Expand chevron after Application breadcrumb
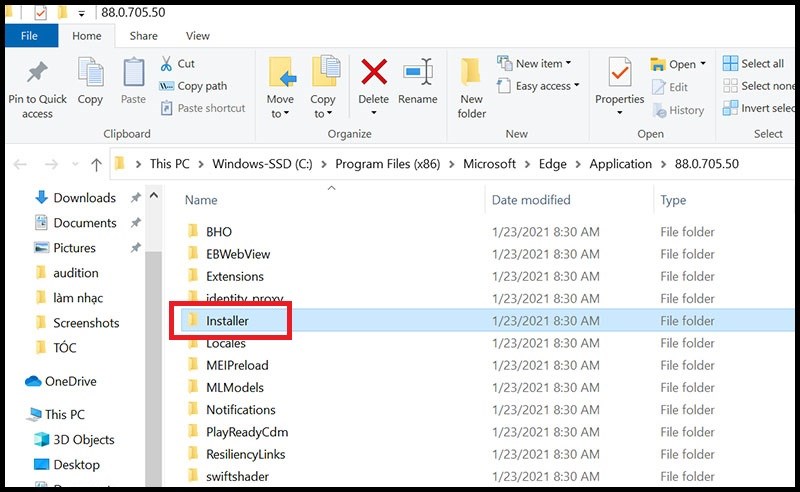800x492 pixels. (x=663, y=164)
